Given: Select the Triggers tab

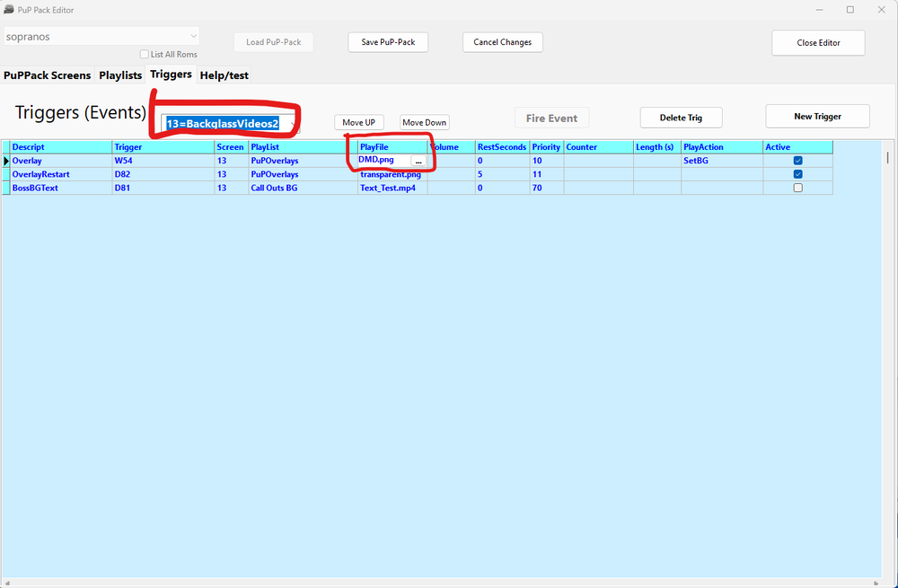Looking at the screenshot, I should 171,75.
